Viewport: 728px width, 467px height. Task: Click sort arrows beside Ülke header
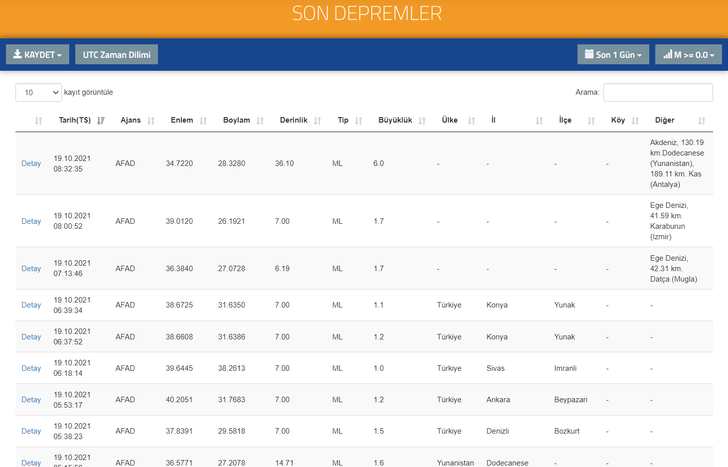(472, 121)
